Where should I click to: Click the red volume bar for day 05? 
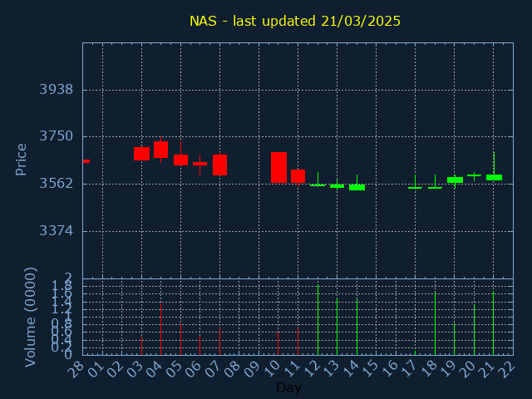181,339
